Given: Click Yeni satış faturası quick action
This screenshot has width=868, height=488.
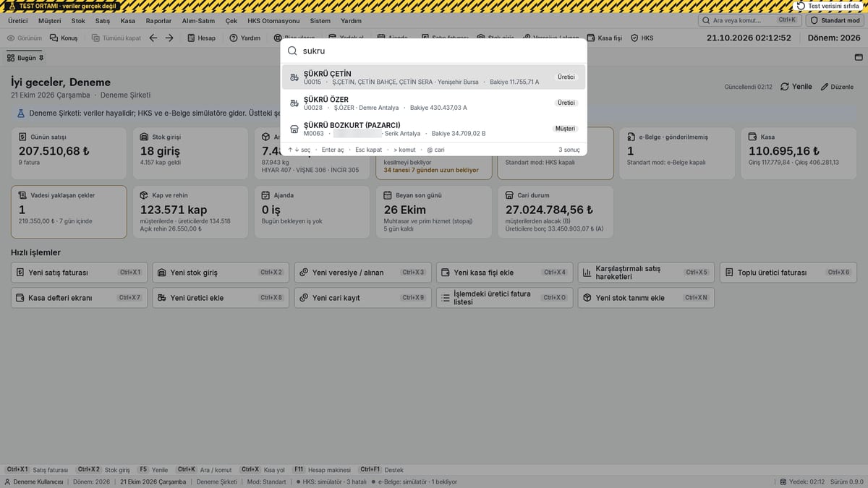Looking at the screenshot, I should [x=78, y=273].
